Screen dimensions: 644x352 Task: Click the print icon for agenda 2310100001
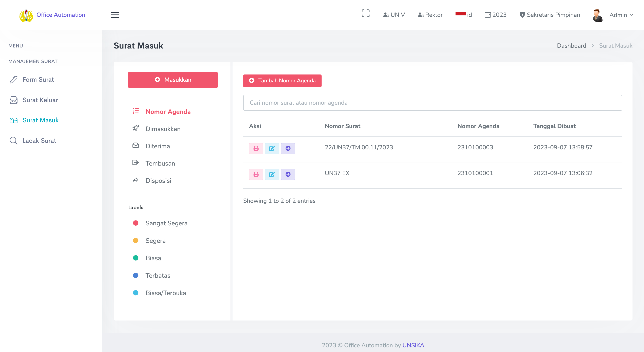coord(256,174)
